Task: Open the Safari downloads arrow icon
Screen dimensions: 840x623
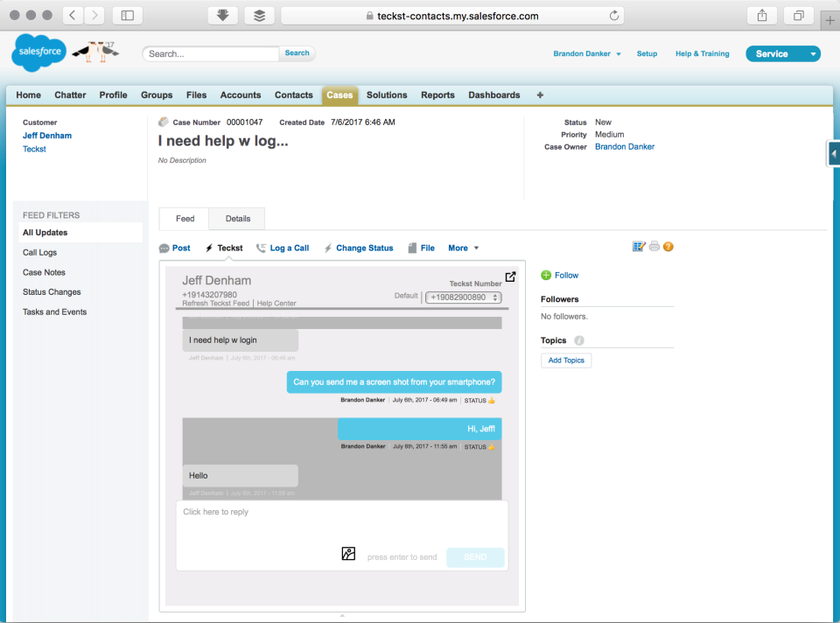Action: 223,16
